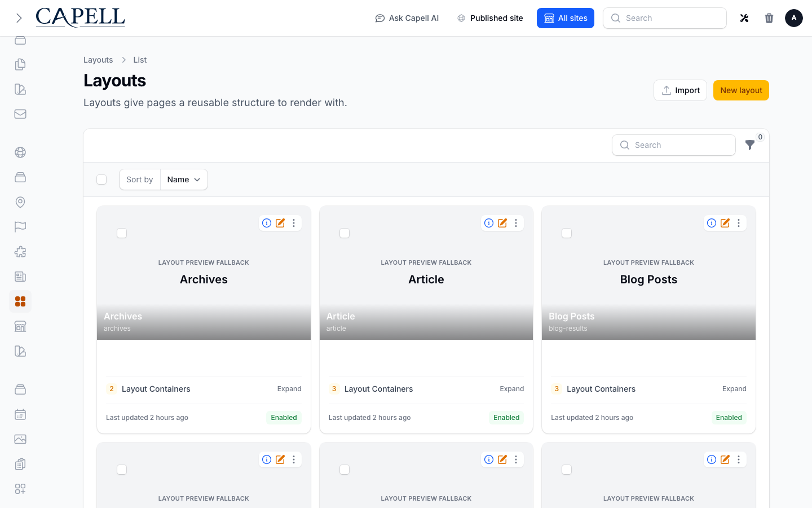Expand Layout Containers on Article card
Image resolution: width=812 pixels, height=508 pixels.
512,389
